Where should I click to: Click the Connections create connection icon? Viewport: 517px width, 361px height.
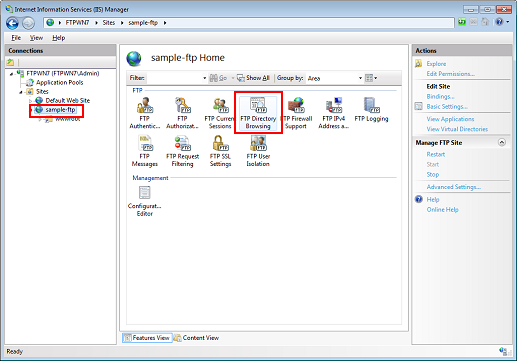coord(10,62)
